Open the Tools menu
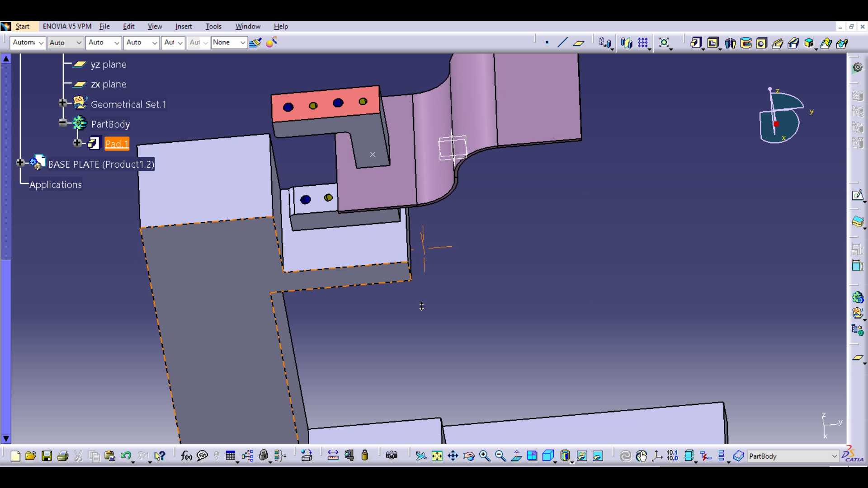The image size is (868, 488). 213,27
